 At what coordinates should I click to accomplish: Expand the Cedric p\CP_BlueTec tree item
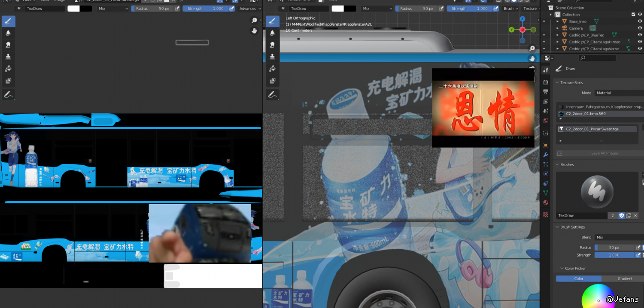pos(558,35)
